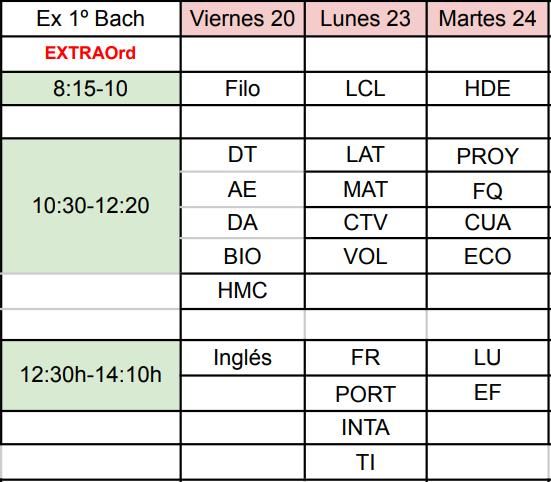Viewport: 551px width, 482px height.
Task: Click the BIO cell under Viernes
Action: click(x=242, y=256)
